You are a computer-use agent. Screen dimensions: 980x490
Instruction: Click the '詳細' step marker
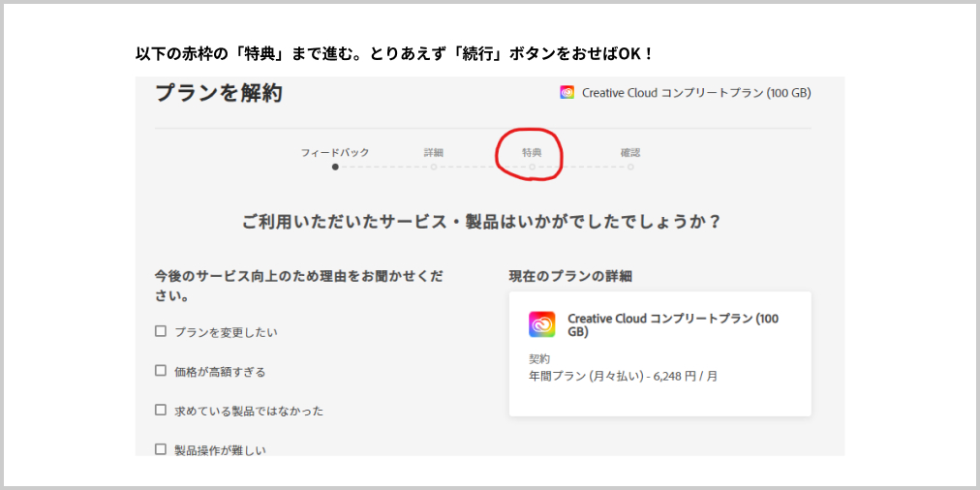click(434, 167)
